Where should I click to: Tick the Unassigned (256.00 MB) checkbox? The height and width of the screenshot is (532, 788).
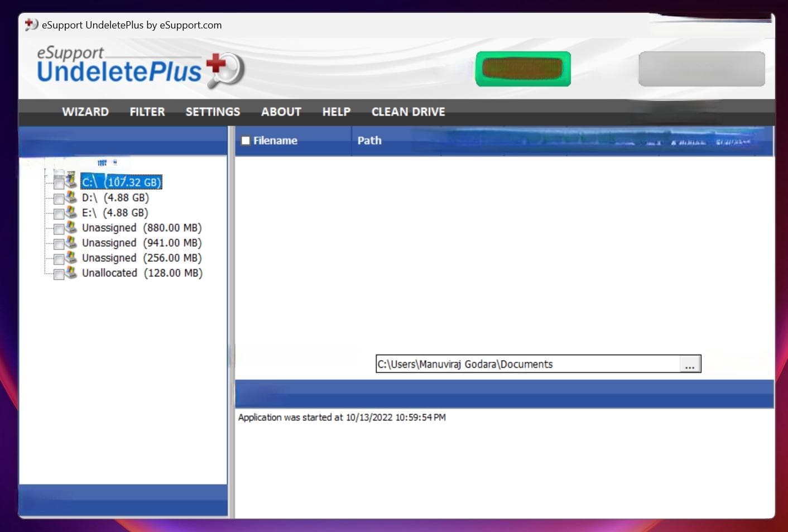coord(59,259)
